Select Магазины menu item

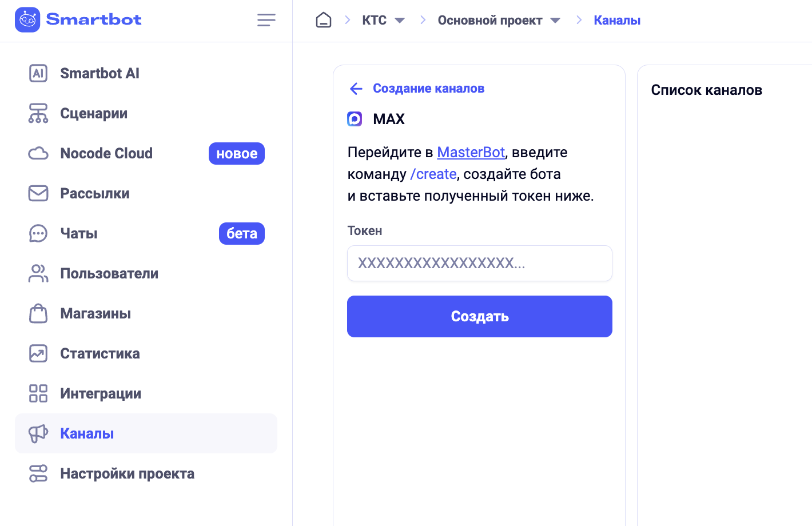point(95,313)
